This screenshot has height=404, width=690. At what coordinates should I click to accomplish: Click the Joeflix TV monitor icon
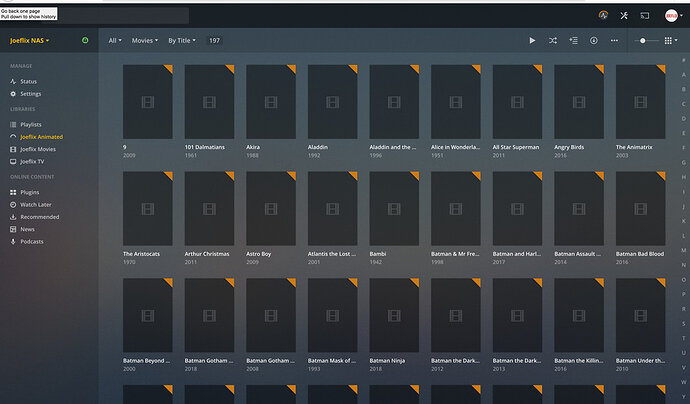click(13, 162)
